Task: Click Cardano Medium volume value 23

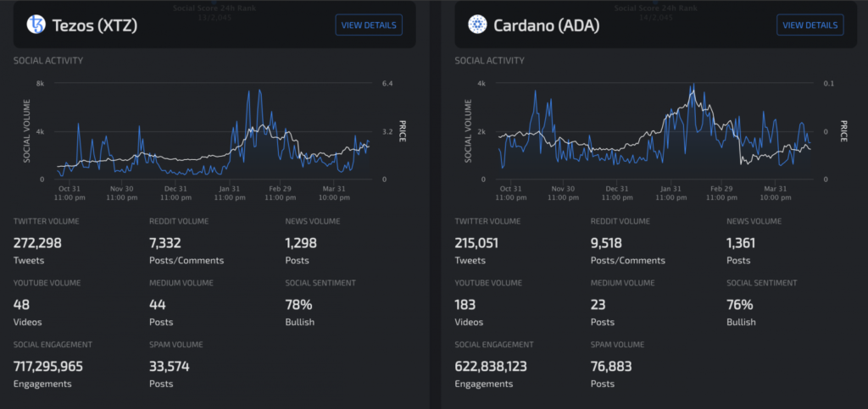Action: (x=598, y=305)
